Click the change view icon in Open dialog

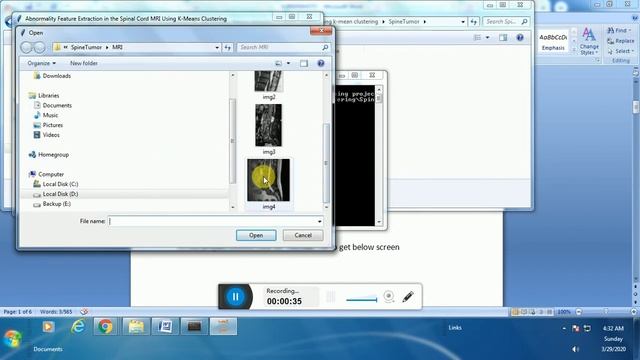click(279, 63)
